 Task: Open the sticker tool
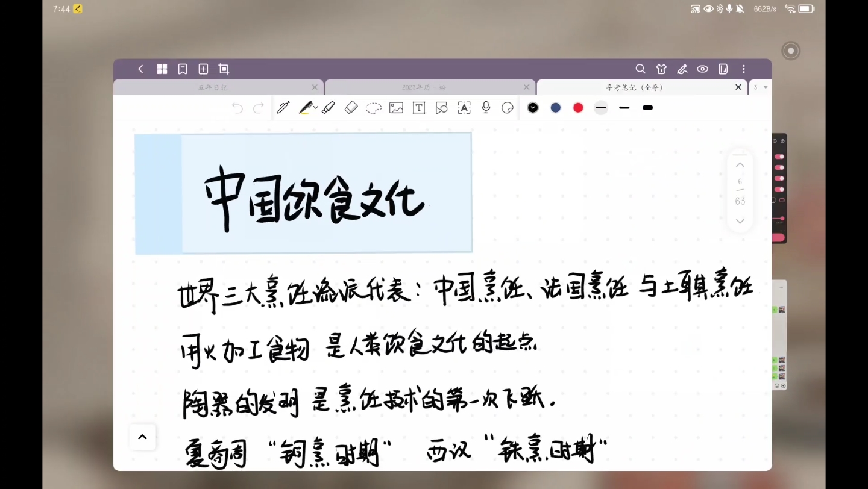(508, 108)
